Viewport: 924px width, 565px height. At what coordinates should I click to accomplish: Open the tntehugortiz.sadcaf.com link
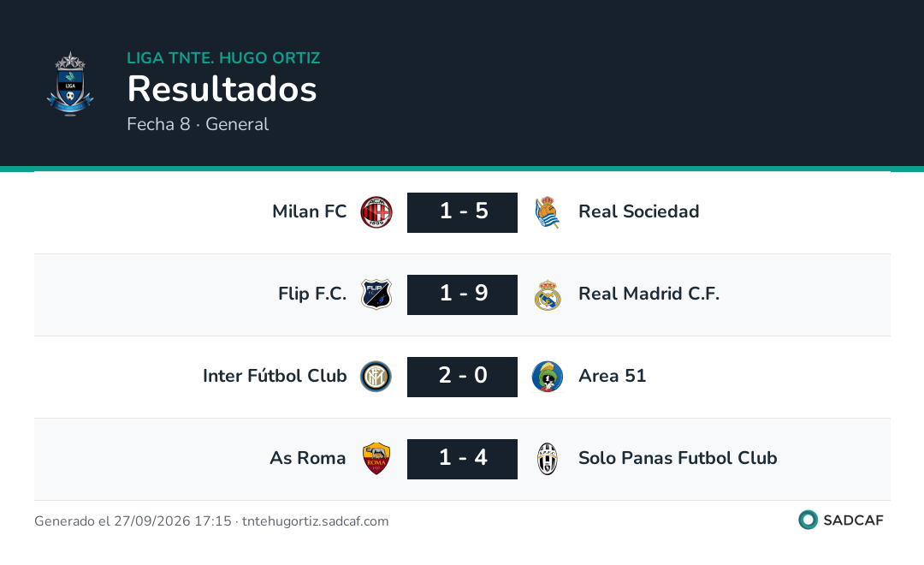click(315, 521)
